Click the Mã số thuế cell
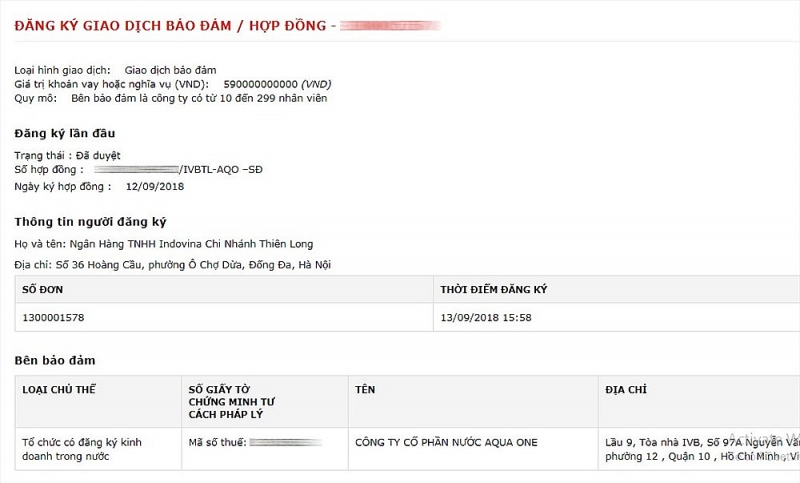The height and width of the screenshot is (483, 800). pos(265,449)
